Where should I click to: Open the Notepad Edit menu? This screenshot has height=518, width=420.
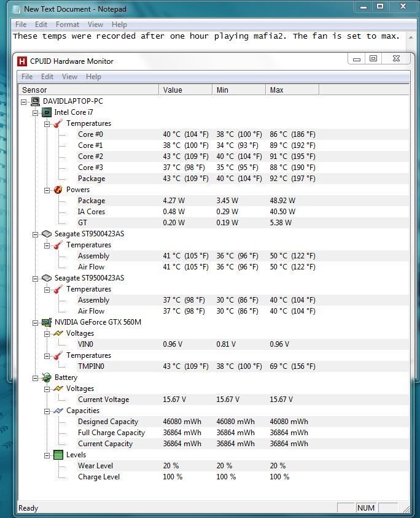[x=41, y=25]
